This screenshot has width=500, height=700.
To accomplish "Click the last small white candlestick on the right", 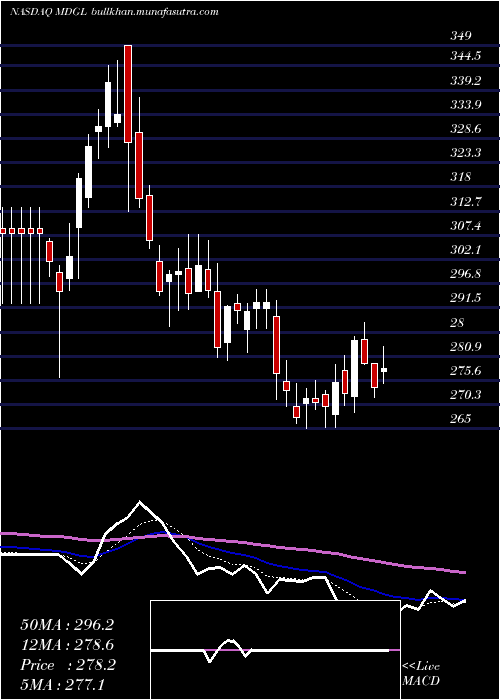I will [x=383, y=370].
